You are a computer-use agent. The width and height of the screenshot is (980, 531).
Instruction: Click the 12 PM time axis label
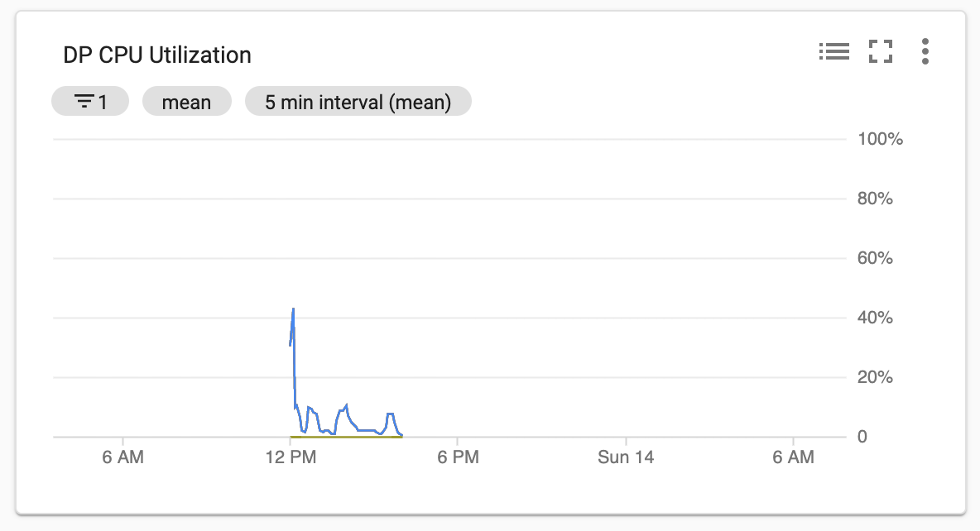coord(291,457)
